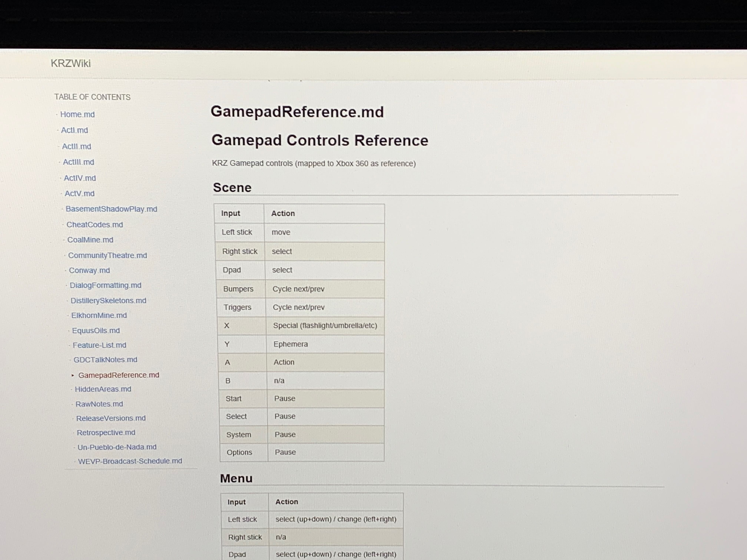Select current GamepadReference.md sidebar item
Viewport: 747px width, 560px height.
(x=119, y=375)
